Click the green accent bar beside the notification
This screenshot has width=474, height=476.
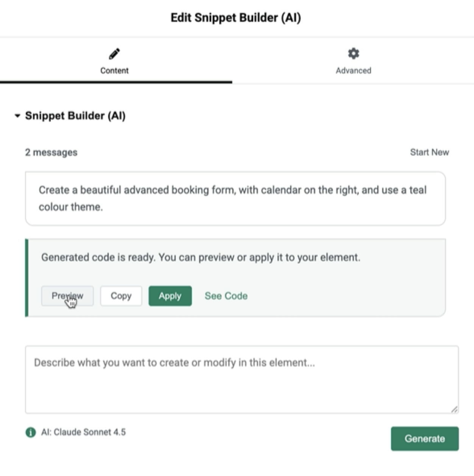tap(27, 276)
